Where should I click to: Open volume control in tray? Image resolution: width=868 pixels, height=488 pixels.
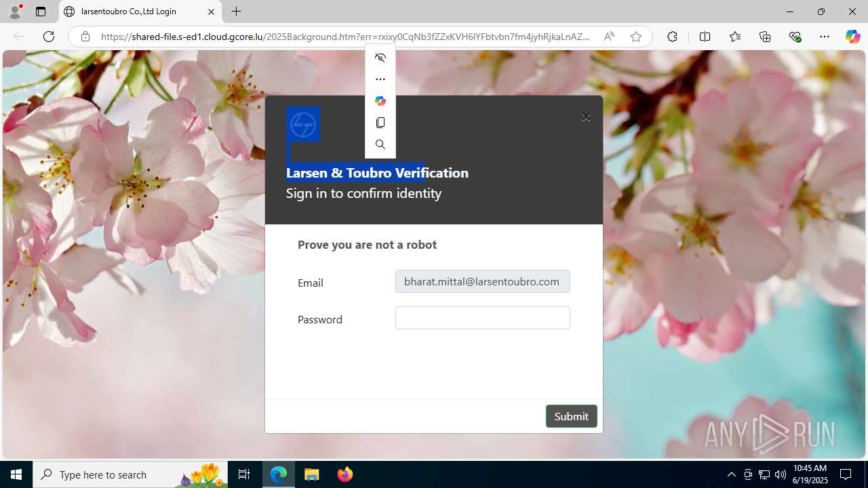pyautogui.click(x=781, y=474)
